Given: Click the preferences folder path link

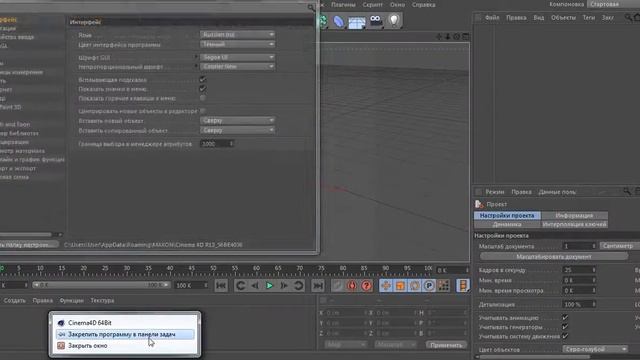Looking at the screenshot, I should pyautogui.click(x=153, y=245).
